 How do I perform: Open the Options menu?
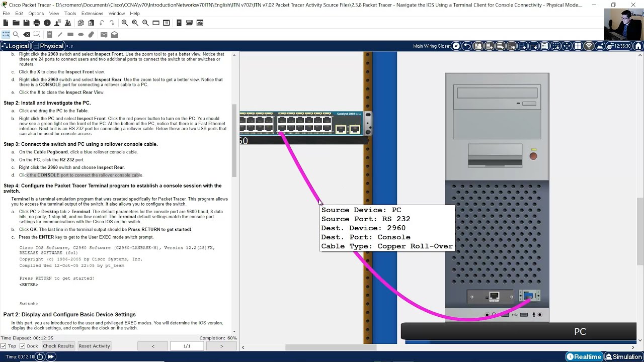click(x=36, y=14)
